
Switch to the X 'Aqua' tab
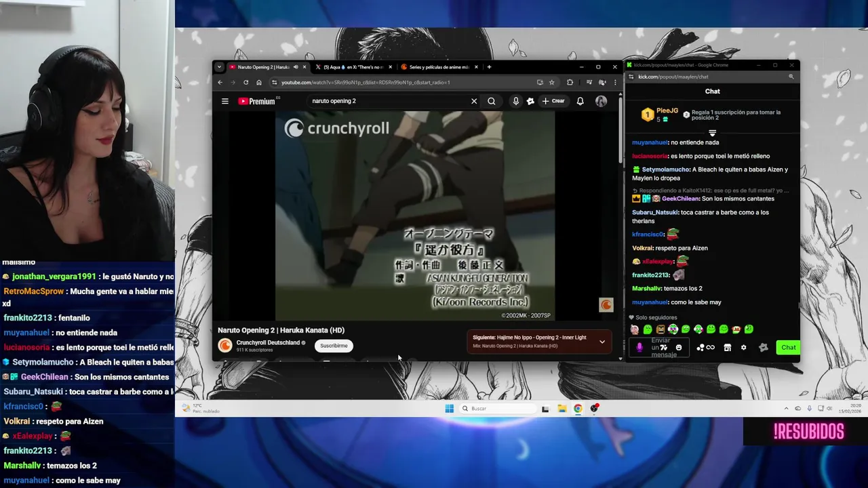point(353,67)
